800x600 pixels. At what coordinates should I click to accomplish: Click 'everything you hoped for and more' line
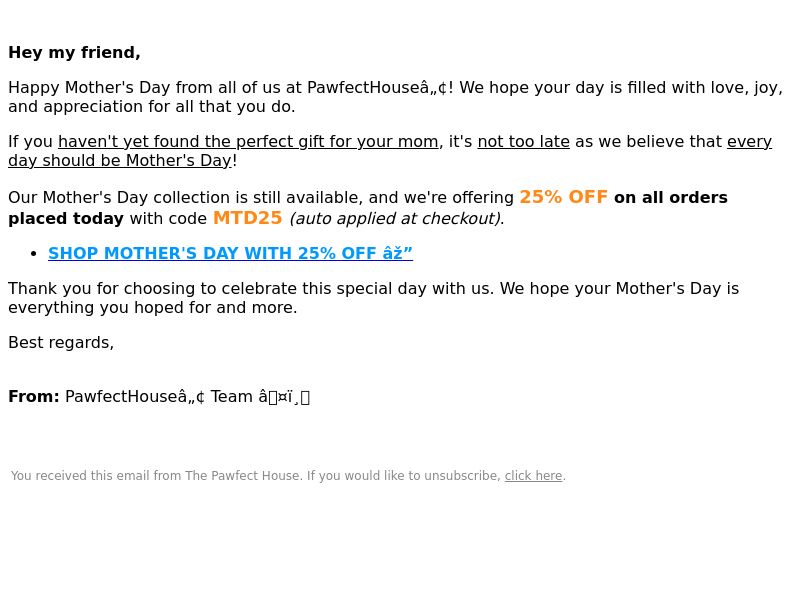point(153,308)
